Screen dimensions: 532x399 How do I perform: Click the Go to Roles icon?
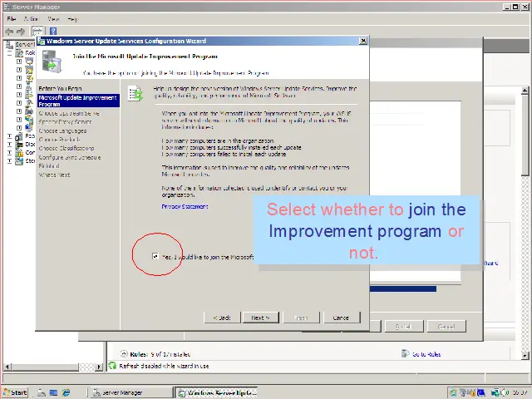[405, 354]
